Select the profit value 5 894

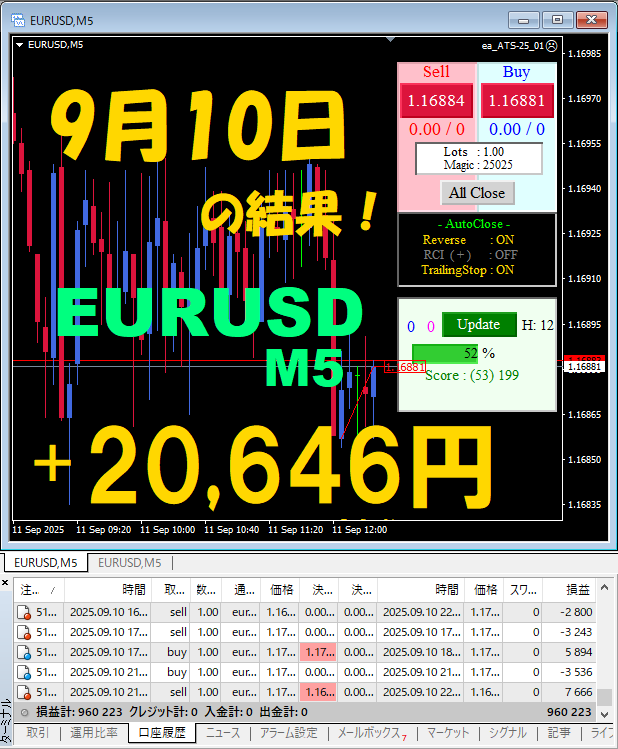578,652
